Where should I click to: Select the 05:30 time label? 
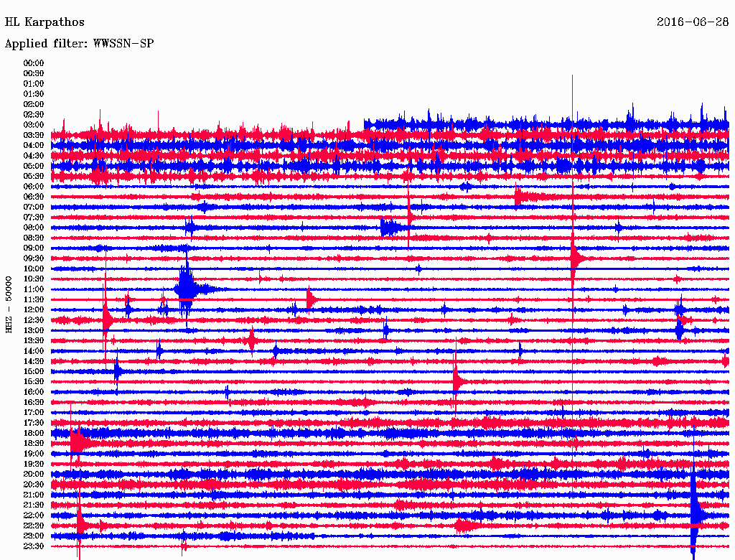[33, 176]
